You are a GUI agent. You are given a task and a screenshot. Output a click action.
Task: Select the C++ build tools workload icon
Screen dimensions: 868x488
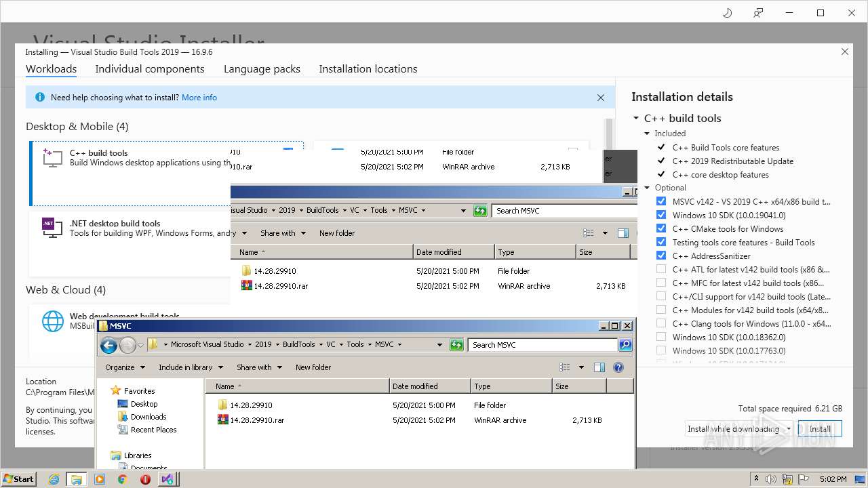click(52, 157)
